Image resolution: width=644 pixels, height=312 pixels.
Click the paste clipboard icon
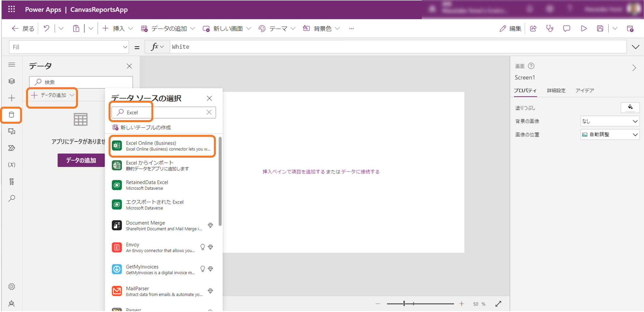click(76, 29)
